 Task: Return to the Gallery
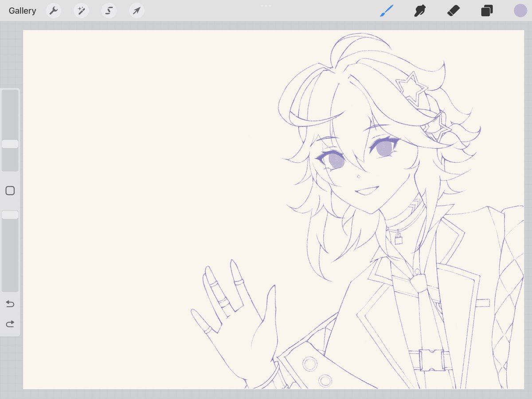[x=22, y=11]
